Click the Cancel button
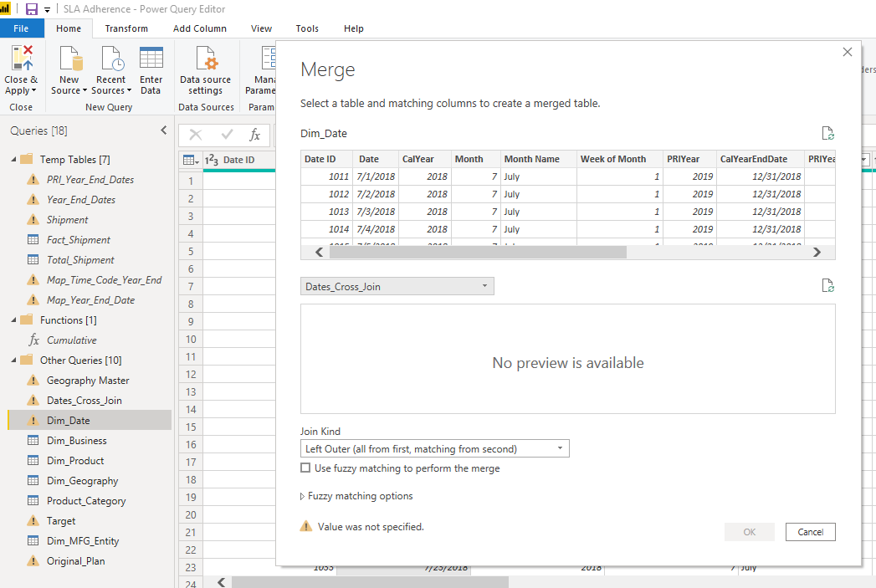876x588 pixels. click(x=810, y=532)
